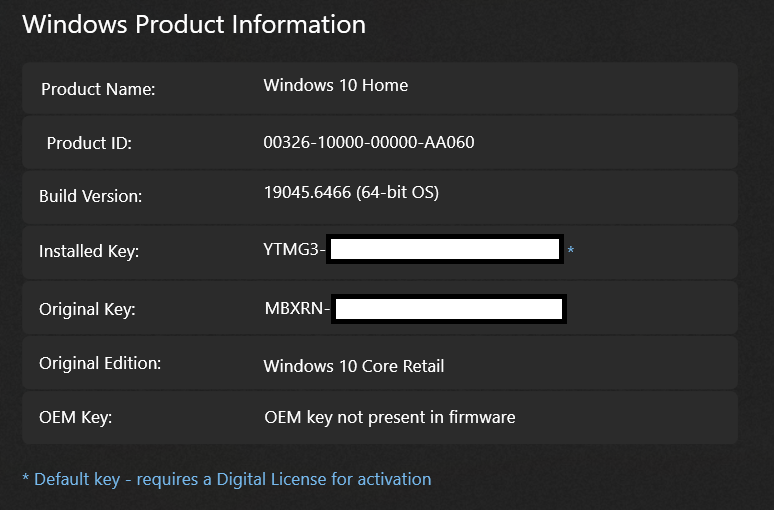Viewport: 774px width, 510px height.
Task: Select the OEM Key label
Action: click(x=76, y=418)
